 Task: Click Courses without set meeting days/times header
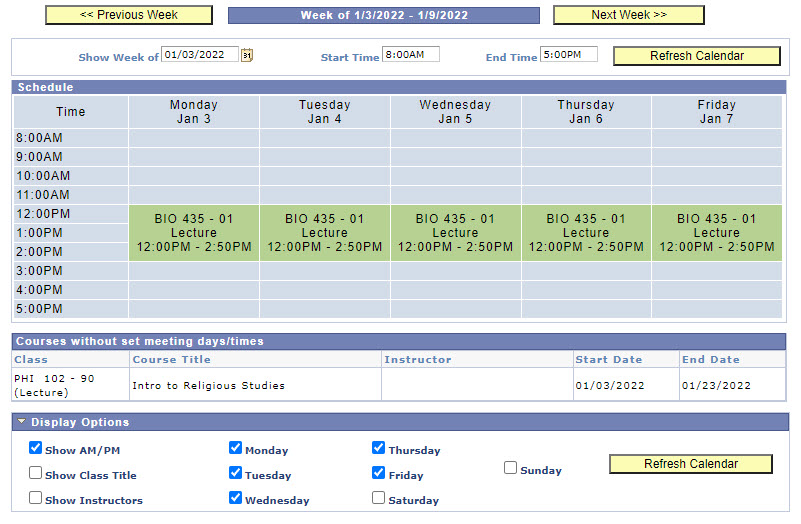pos(398,341)
